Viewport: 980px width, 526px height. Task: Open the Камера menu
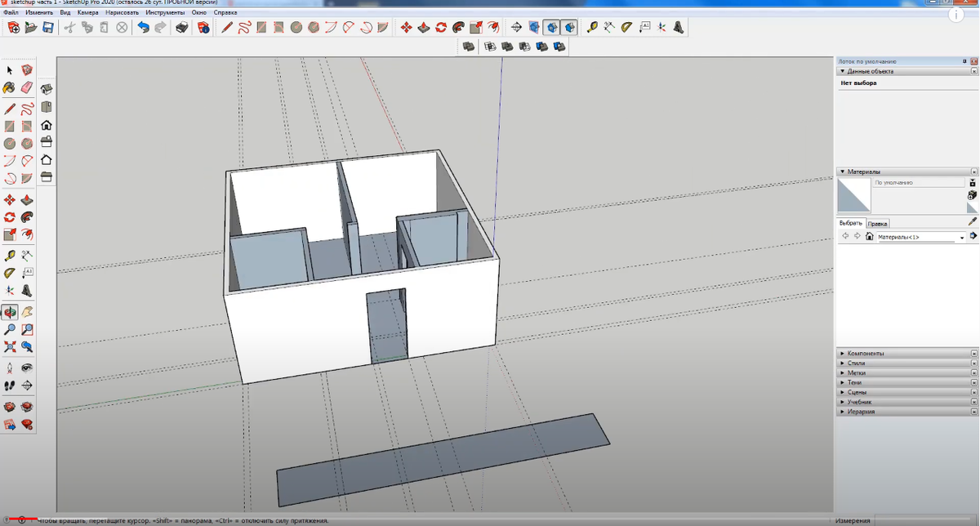click(88, 13)
